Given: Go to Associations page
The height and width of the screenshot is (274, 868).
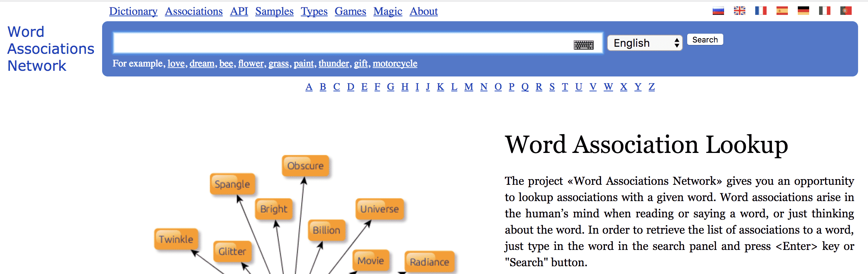Looking at the screenshot, I should (194, 11).
